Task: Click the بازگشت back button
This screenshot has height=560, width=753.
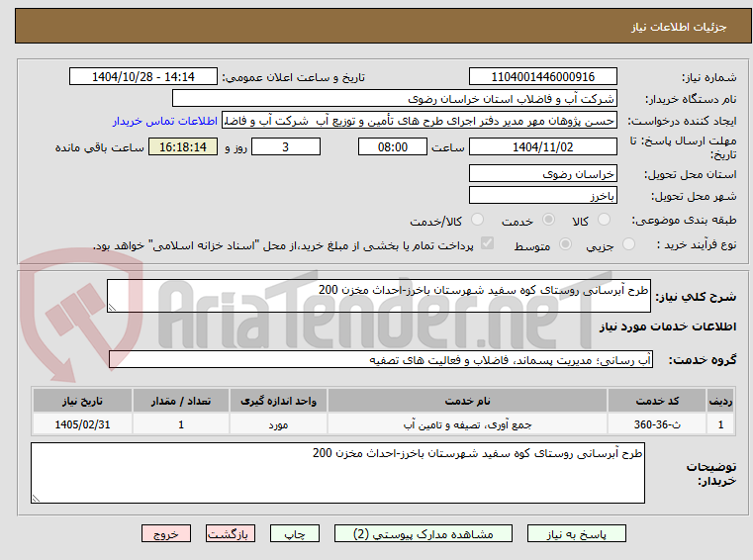Action: point(230,534)
